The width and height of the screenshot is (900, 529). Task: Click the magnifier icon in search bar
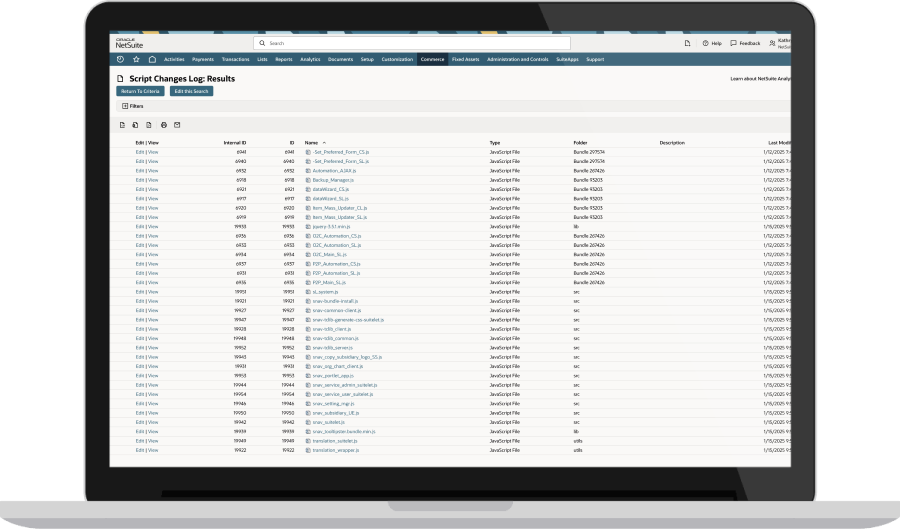point(262,43)
